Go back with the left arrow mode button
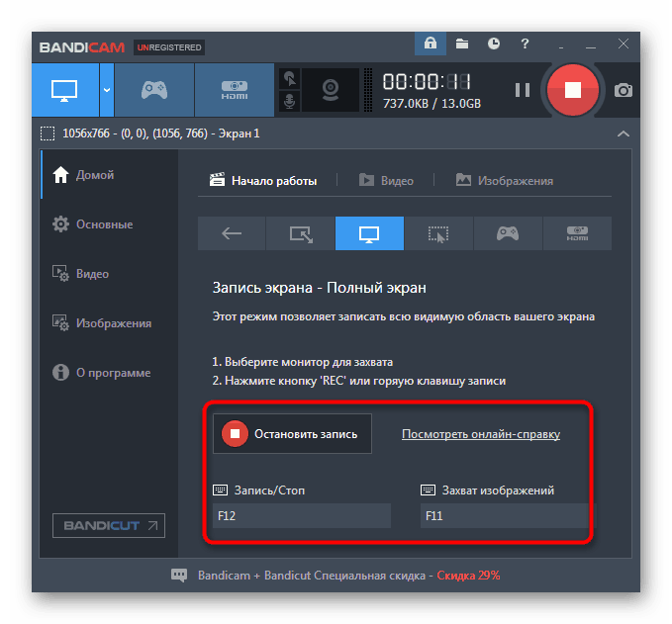Viewport: 672px width, 624px height. click(232, 233)
